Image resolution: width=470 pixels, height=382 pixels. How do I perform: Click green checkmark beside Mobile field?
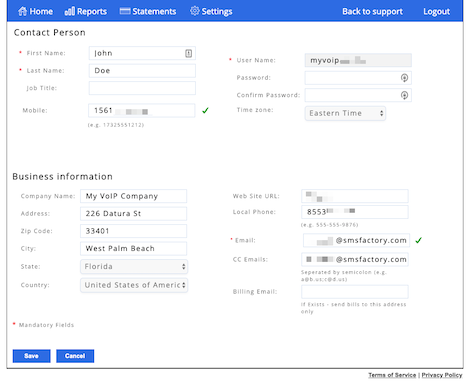coord(205,110)
